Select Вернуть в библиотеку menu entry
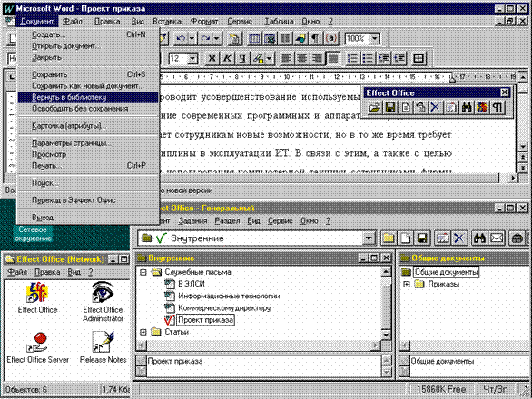The width and height of the screenshot is (532, 399). pyautogui.click(x=88, y=97)
